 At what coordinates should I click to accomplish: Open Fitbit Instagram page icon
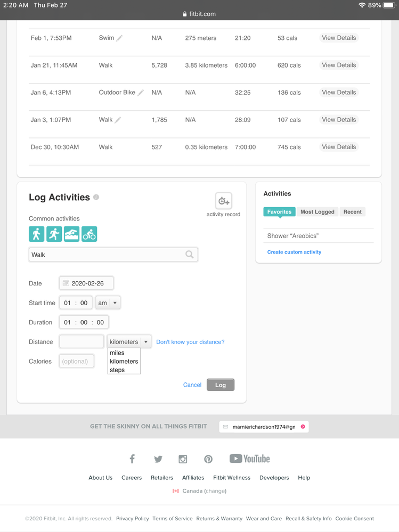[183, 459]
